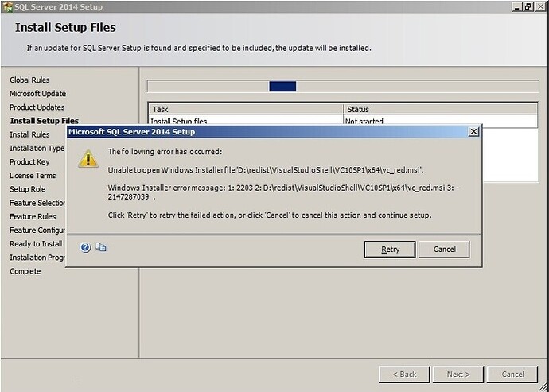Click the SQL Server Setup title bar icon
This screenshot has height=392, width=549.
7,6
